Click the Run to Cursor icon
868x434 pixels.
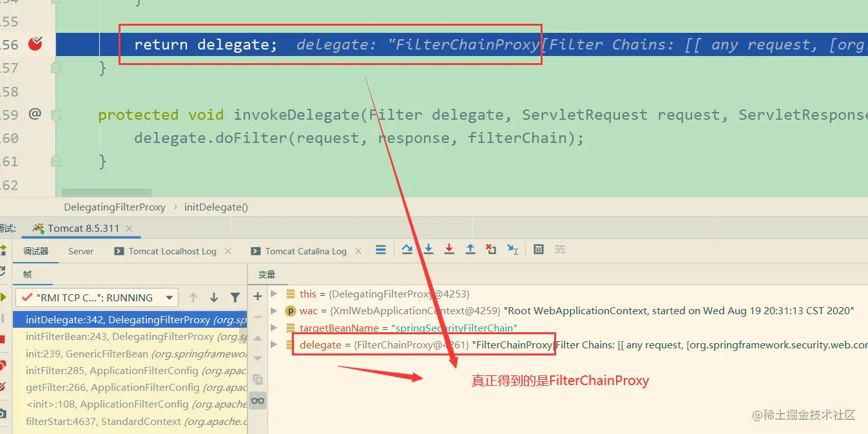(x=513, y=249)
